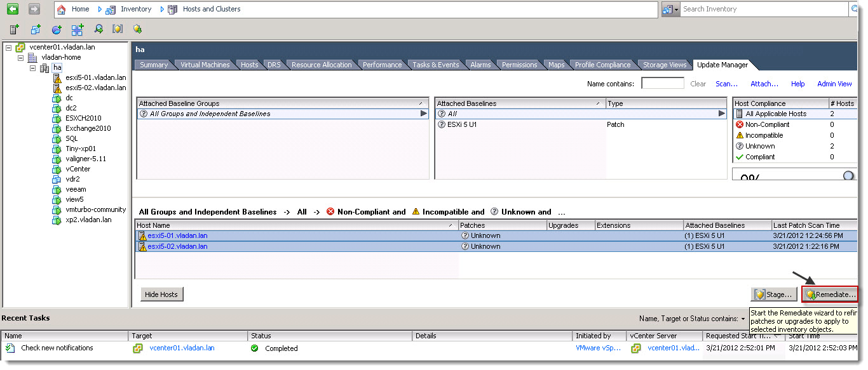Image resolution: width=868 pixels, height=370 pixels.
Task: Click the Home house icon in breadcrumb
Action: tap(62, 10)
